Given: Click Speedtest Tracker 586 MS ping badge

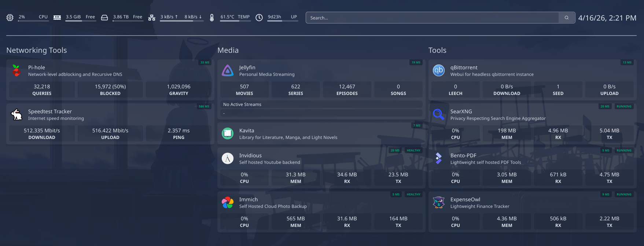Looking at the screenshot, I should [204, 106].
